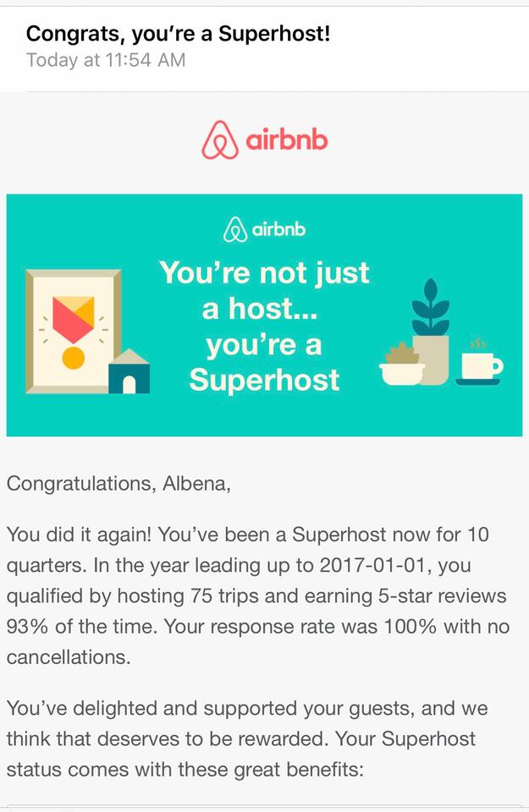Tap the email subject 'Congrats, you're a Superhost!'
Screen dimensions: 529x812
(x=178, y=34)
